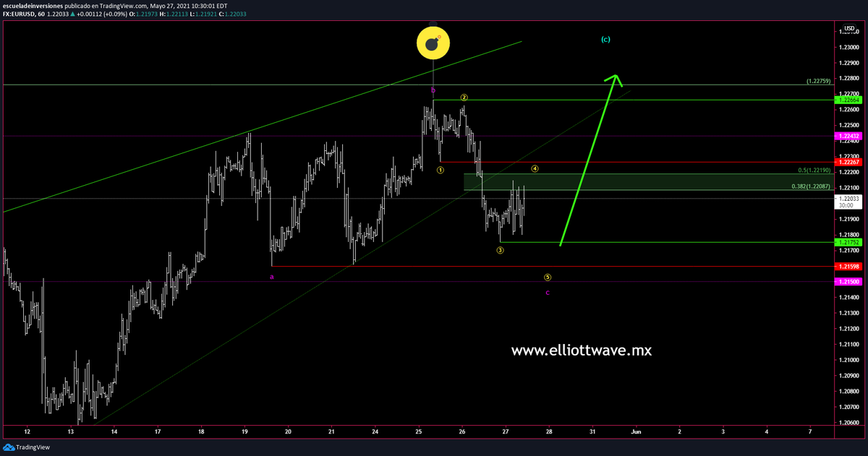
Task: Click the 1.20600 price axis tick
Action: (849, 423)
